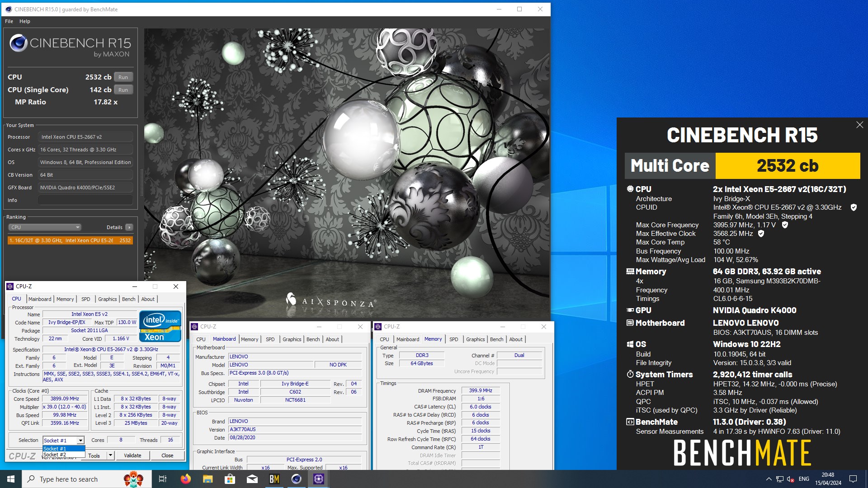
Task: Switch to Cinebench in the taskbar
Action: (x=297, y=479)
